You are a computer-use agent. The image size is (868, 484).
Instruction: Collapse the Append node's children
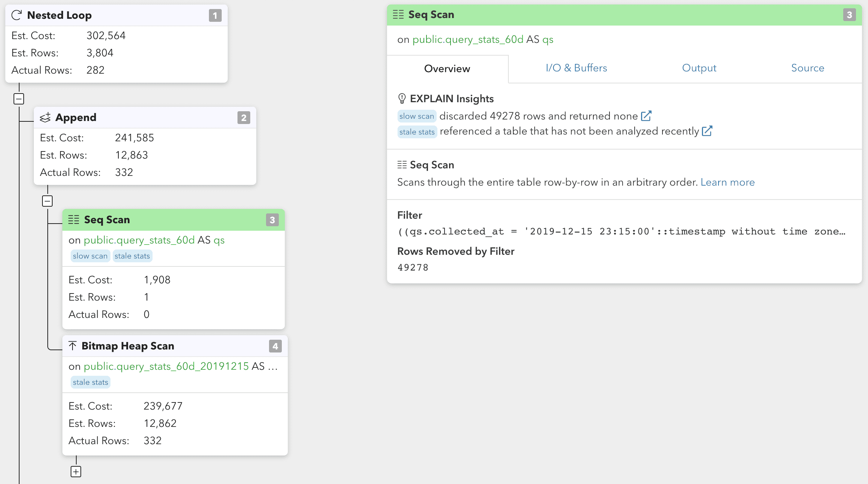[47, 201]
